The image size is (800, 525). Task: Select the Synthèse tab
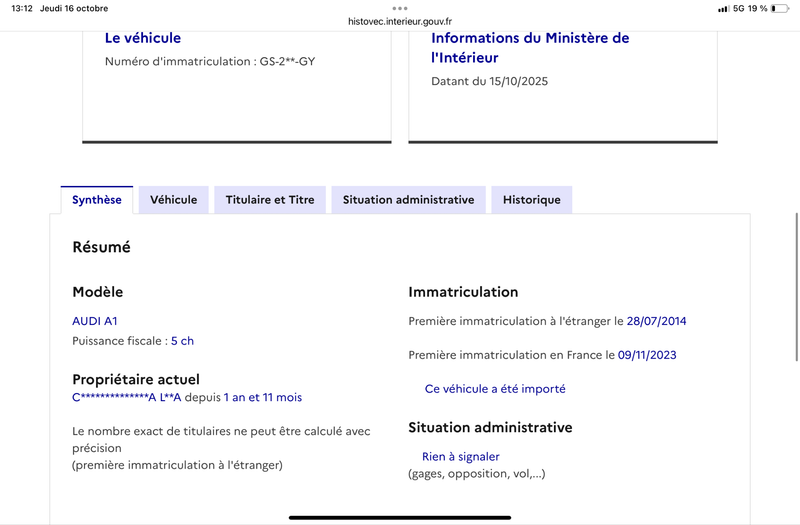[x=97, y=200]
